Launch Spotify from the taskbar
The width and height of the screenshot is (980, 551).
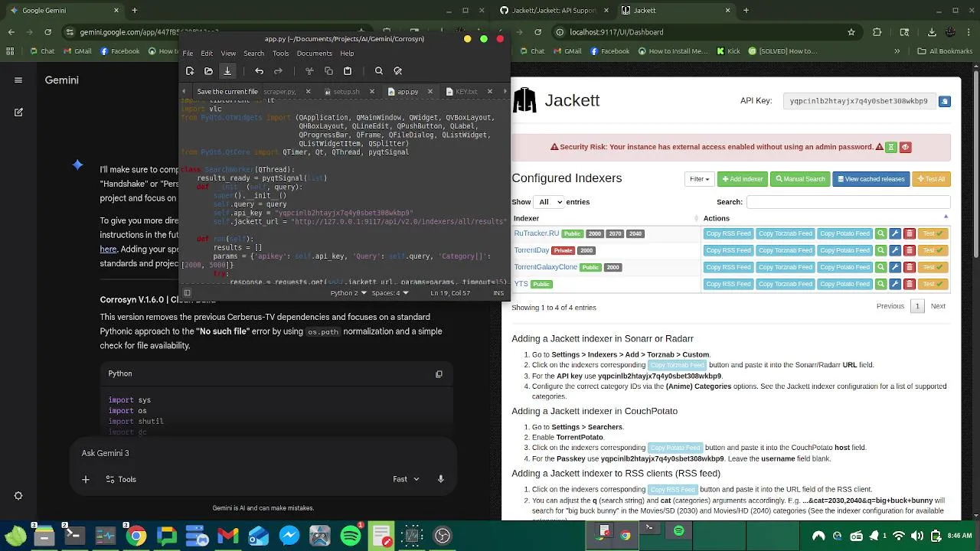(351, 536)
